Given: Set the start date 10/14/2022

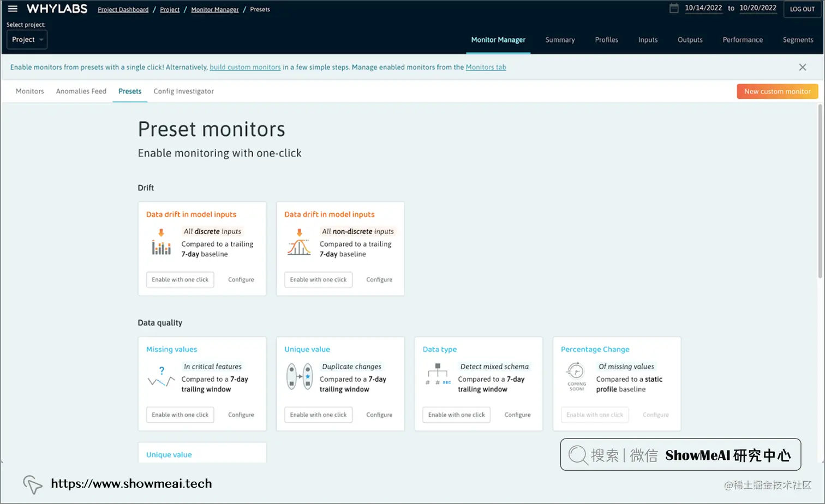Looking at the screenshot, I should pos(703,8).
